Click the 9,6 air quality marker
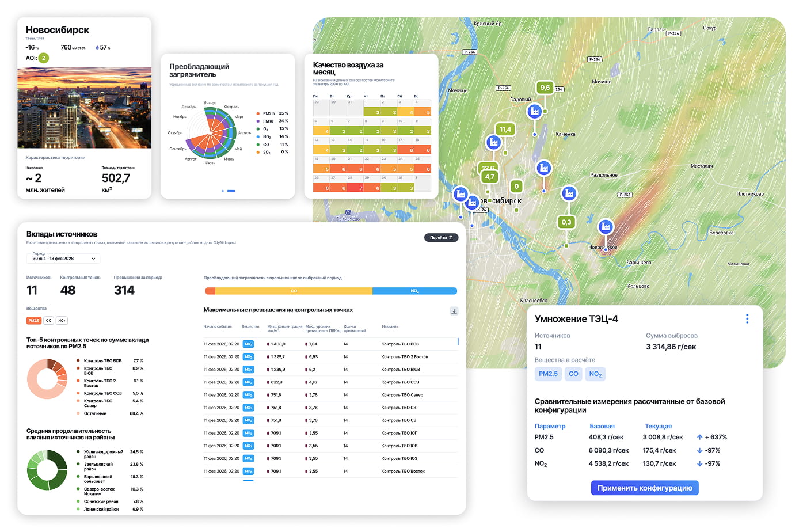 click(x=545, y=88)
